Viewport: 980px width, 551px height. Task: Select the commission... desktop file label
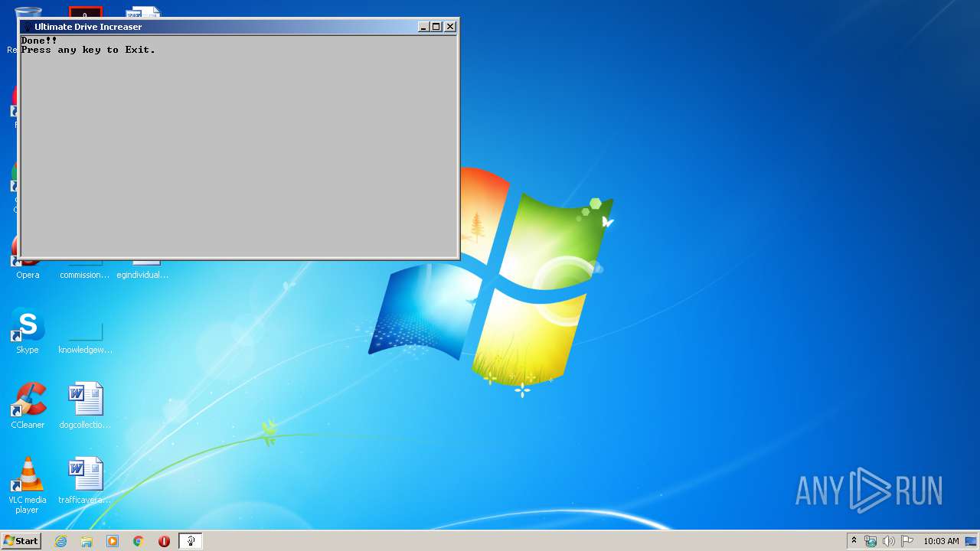click(x=85, y=275)
